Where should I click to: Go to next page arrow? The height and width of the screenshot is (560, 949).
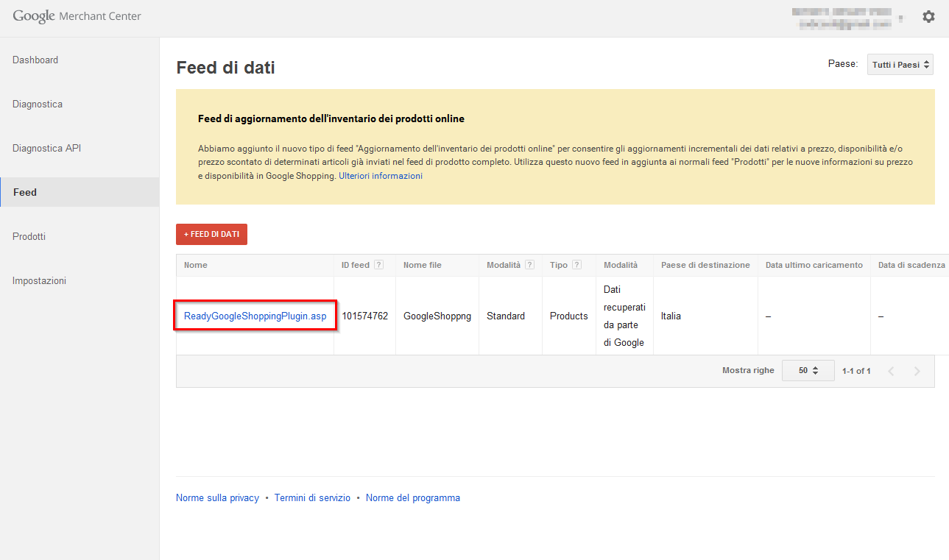917,371
